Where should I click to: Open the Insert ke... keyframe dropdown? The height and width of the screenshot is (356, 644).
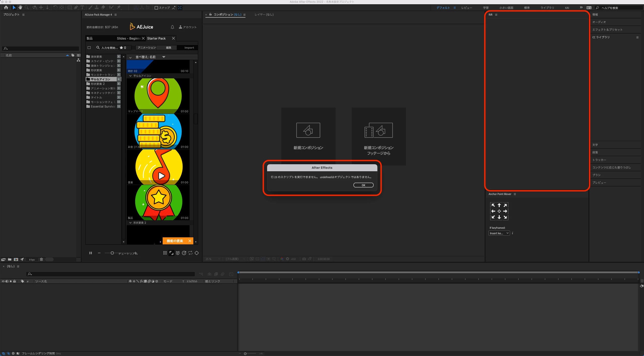pyautogui.click(x=499, y=233)
